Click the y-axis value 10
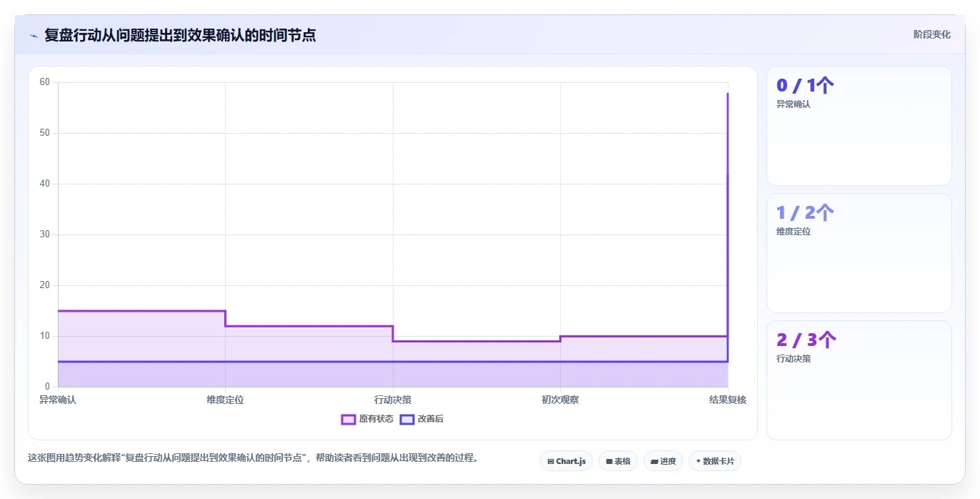 pos(45,336)
